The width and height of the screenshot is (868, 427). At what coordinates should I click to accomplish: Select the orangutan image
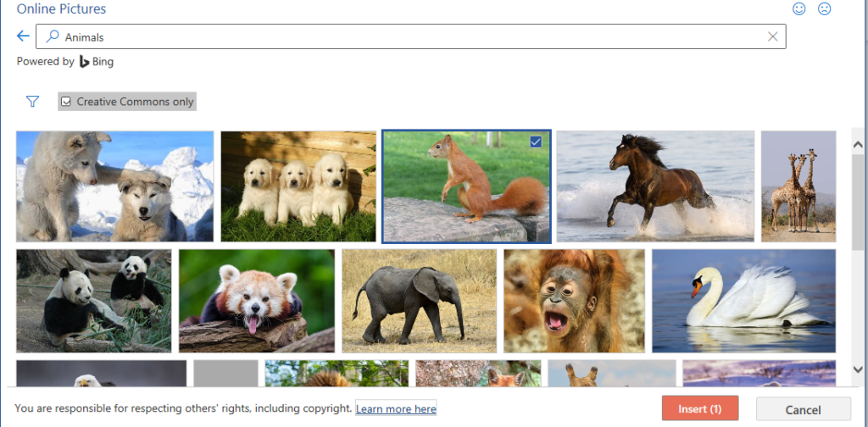click(x=574, y=301)
